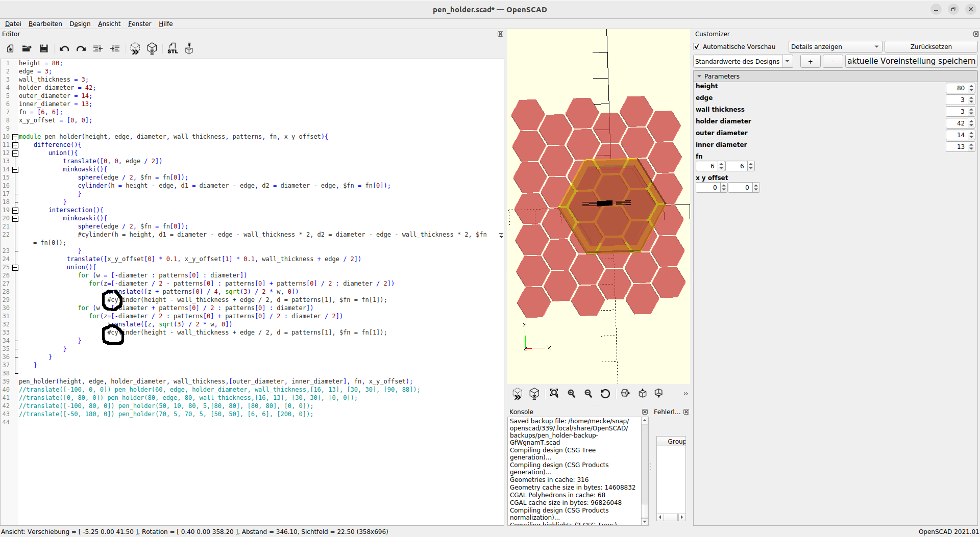Viewport: 980px width, 537px height.
Task: Click Preview icon in the editor toolbar
Action: pyautogui.click(x=135, y=48)
